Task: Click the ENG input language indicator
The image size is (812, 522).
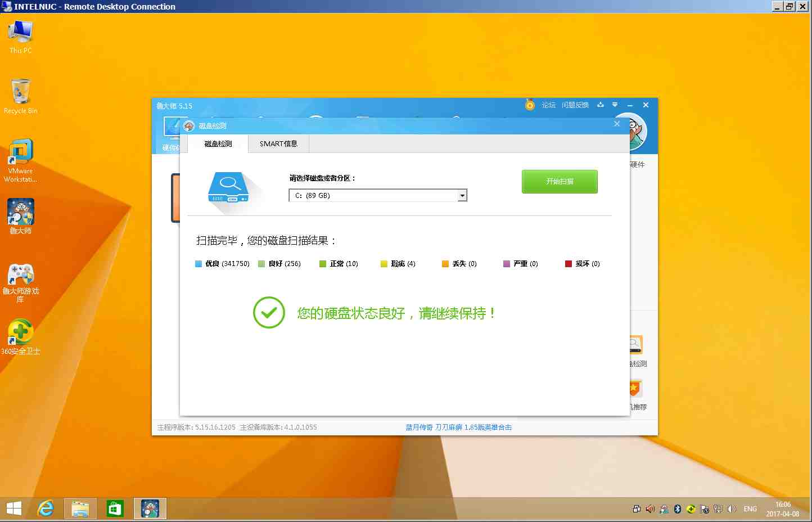Action: pyautogui.click(x=750, y=509)
